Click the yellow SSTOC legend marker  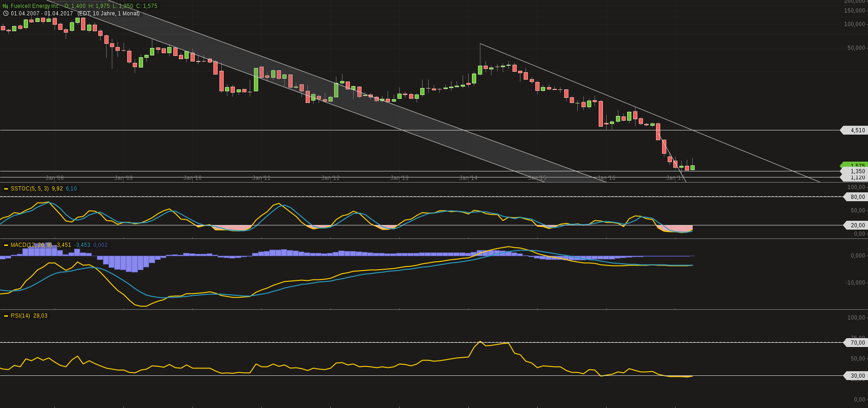pyautogui.click(x=6, y=189)
